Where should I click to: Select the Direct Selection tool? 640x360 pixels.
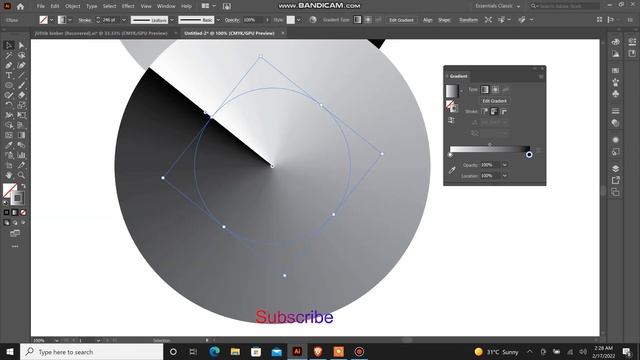[x=21, y=45]
